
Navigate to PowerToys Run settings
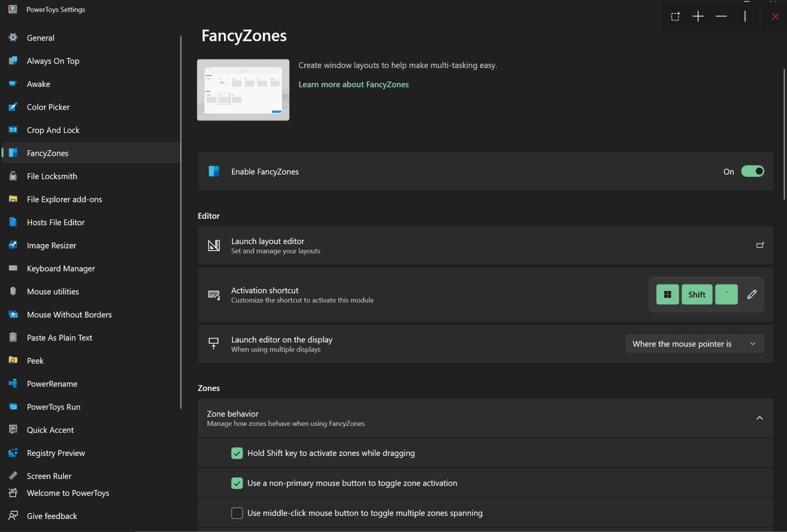coord(53,407)
